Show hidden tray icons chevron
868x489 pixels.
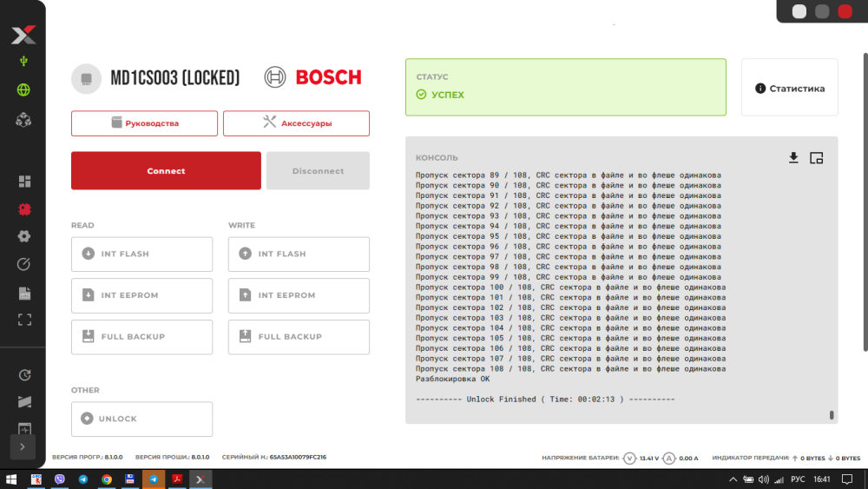[733, 479]
